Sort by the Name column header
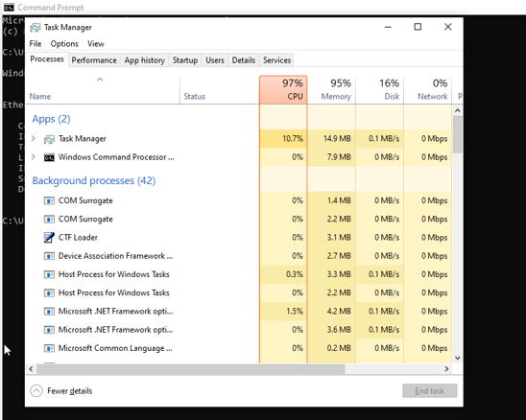The image size is (526, 420). pos(103,90)
